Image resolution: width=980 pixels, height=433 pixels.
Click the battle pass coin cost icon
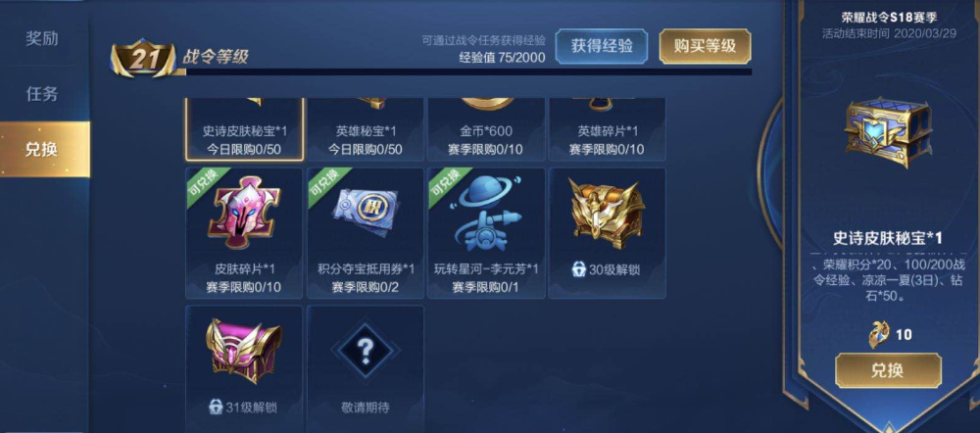coord(879,335)
